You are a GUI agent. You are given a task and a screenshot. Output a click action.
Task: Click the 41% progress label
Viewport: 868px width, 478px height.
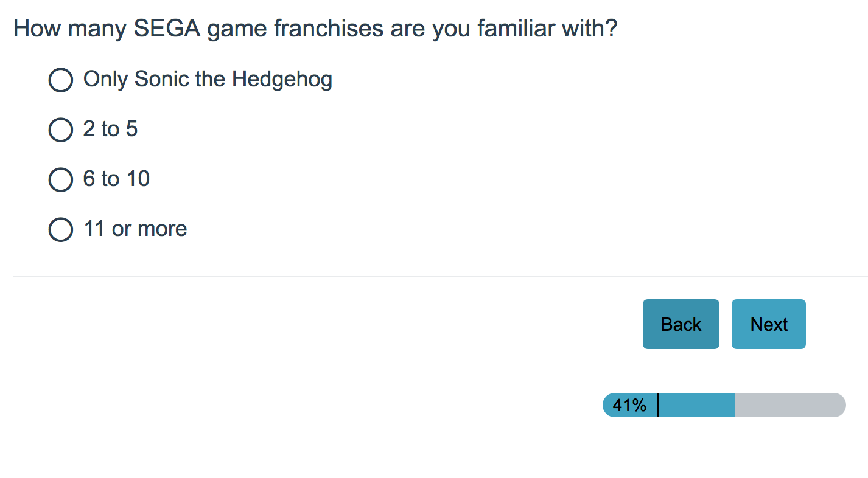[x=629, y=405]
